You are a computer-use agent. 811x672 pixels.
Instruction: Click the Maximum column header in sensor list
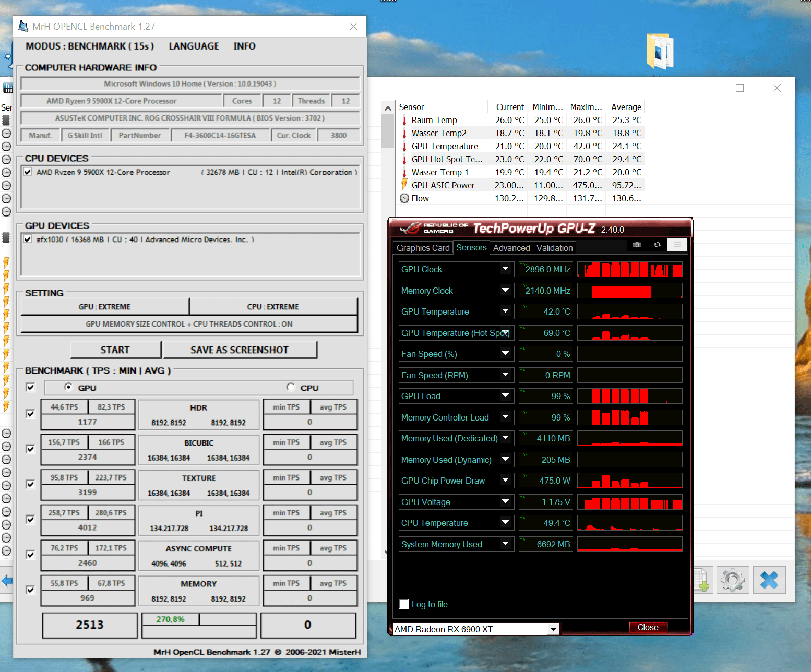(x=586, y=107)
